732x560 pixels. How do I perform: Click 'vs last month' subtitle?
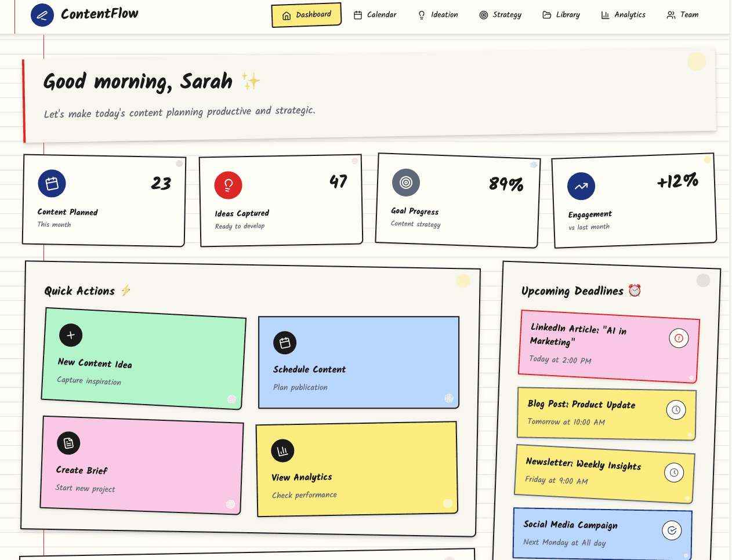point(589,227)
